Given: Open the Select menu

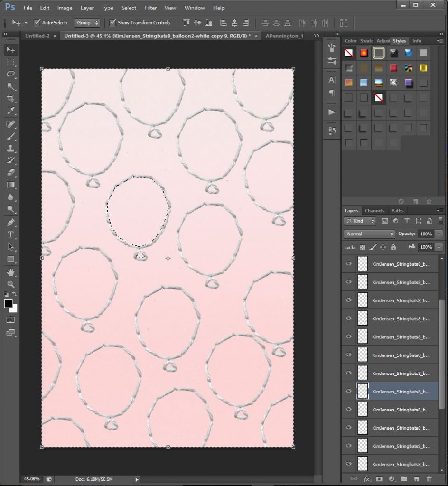Looking at the screenshot, I should [129, 8].
